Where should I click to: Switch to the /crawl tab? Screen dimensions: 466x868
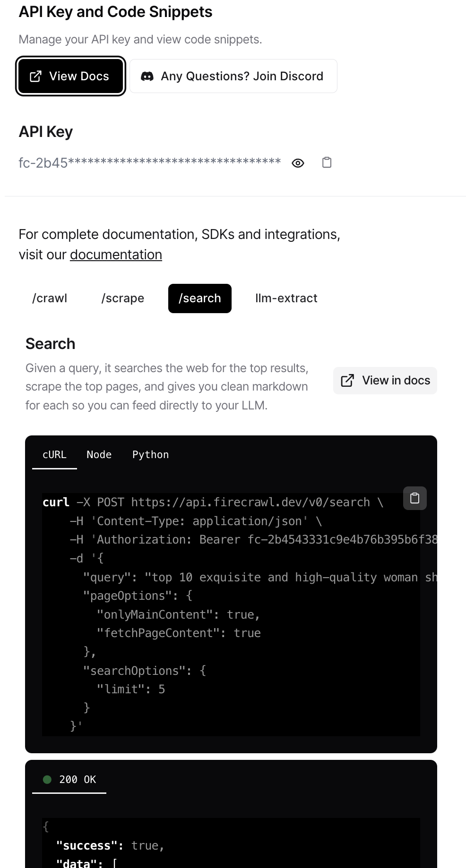click(50, 298)
